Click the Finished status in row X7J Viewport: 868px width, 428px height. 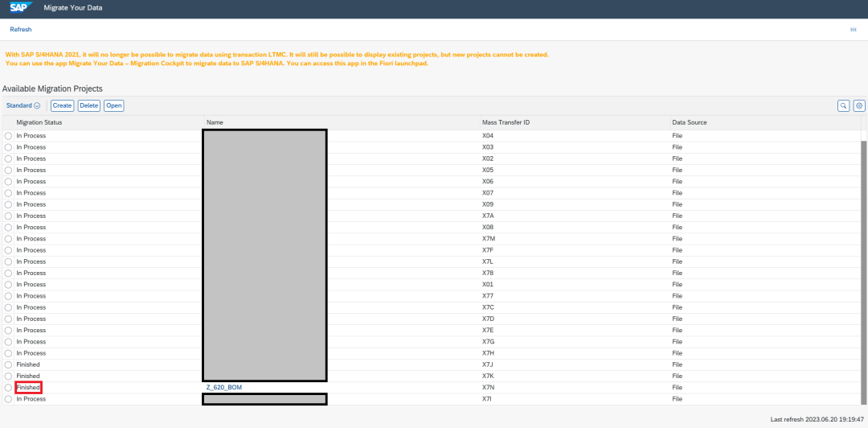click(28, 364)
